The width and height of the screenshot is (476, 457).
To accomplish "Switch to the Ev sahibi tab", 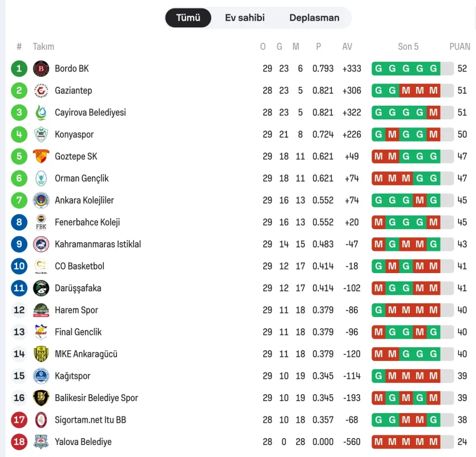I will (x=245, y=18).
